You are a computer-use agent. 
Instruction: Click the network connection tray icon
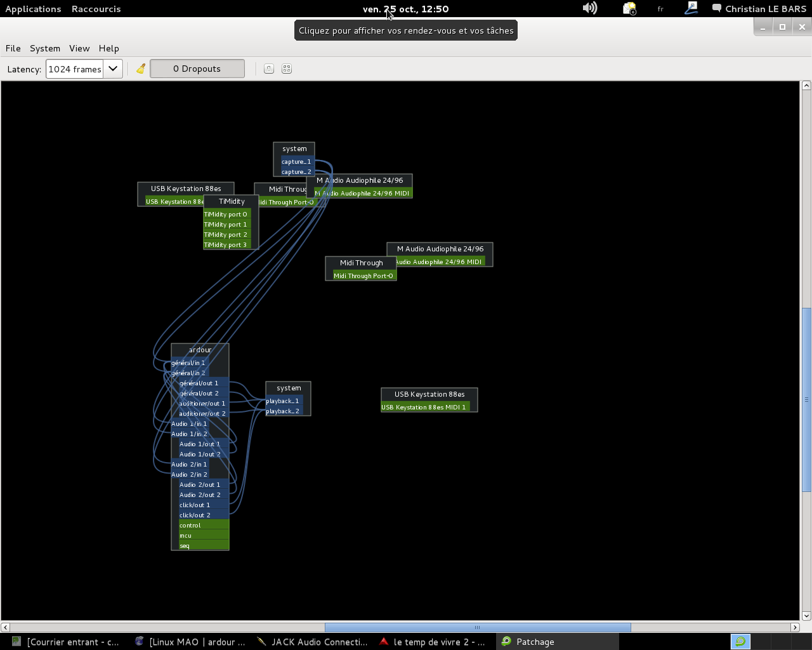[x=691, y=8]
